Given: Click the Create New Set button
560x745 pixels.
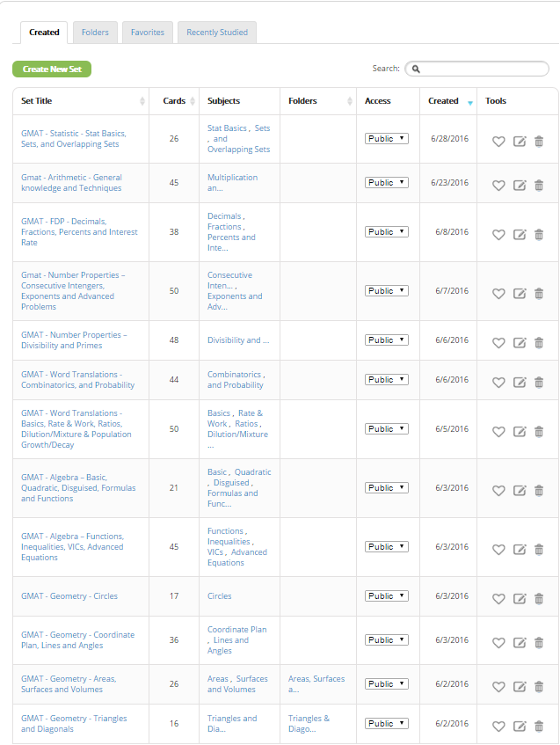Looking at the screenshot, I should point(52,69).
